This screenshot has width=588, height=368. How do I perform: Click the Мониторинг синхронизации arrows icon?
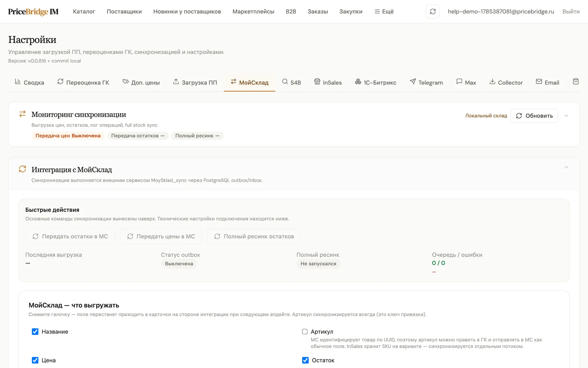22,114
